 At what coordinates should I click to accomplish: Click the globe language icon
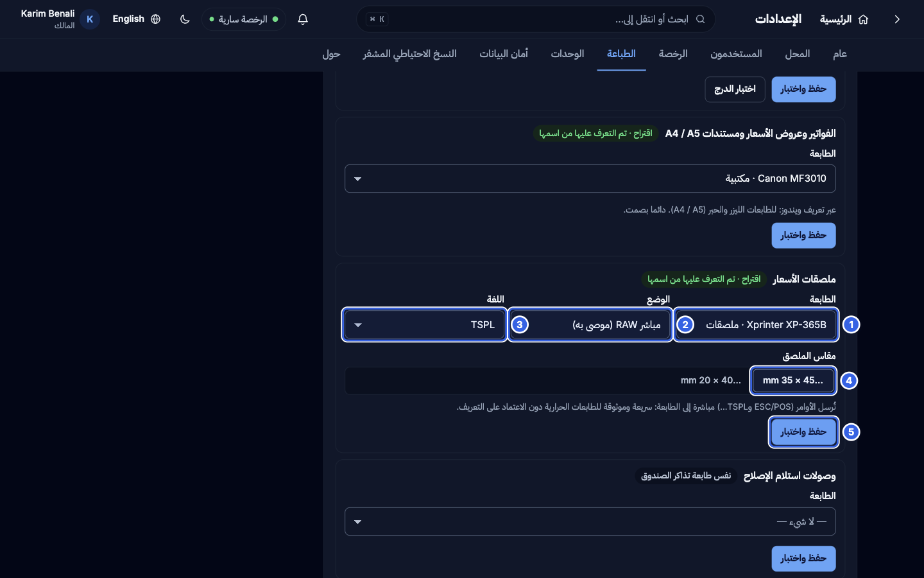[x=155, y=19]
